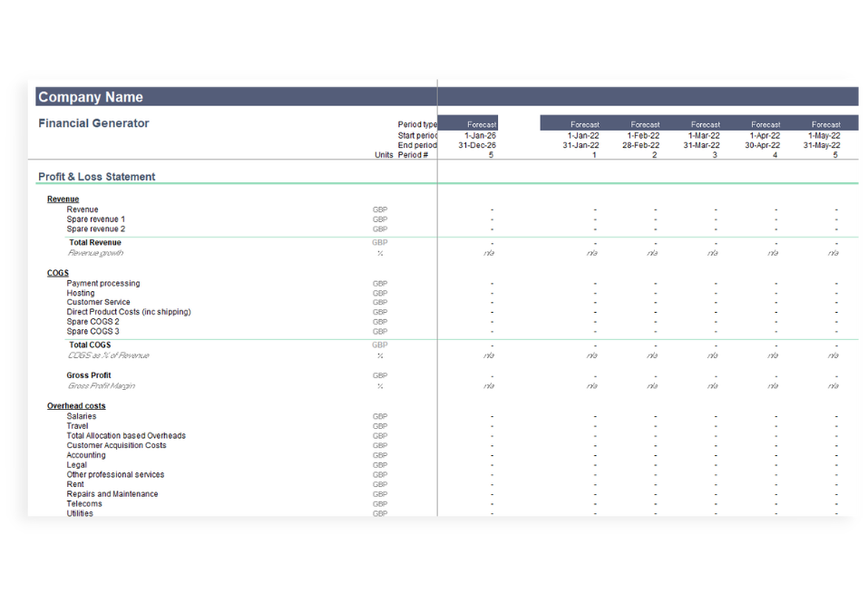This screenshot has height=603, width=868.
Task: Select the COGS as % of Revenue label
Action: 109,355
